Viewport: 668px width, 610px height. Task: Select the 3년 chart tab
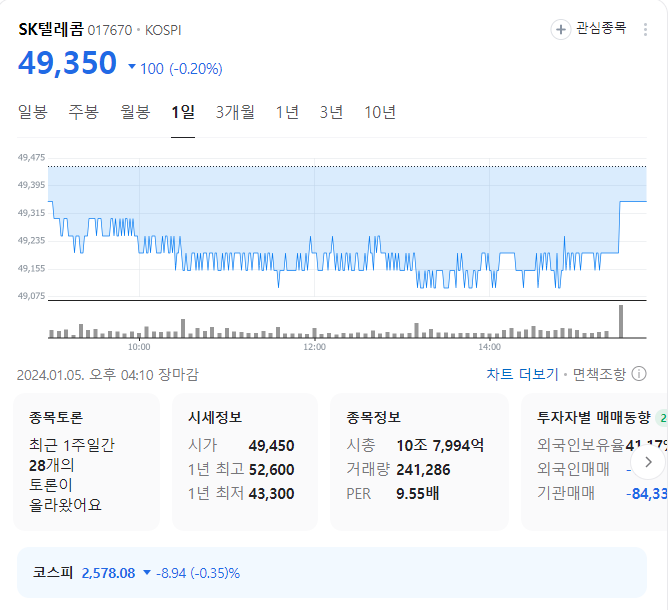[331, 112]
